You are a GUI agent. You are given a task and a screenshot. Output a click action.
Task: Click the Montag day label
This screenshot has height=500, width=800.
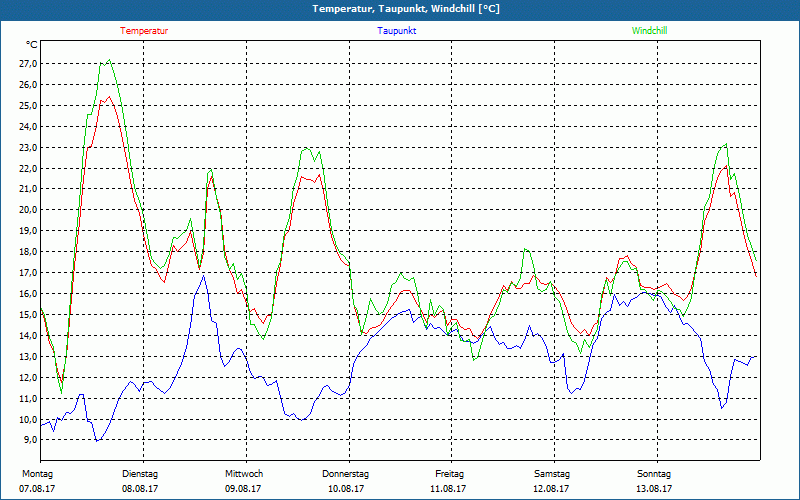click(x=37, y=474)
